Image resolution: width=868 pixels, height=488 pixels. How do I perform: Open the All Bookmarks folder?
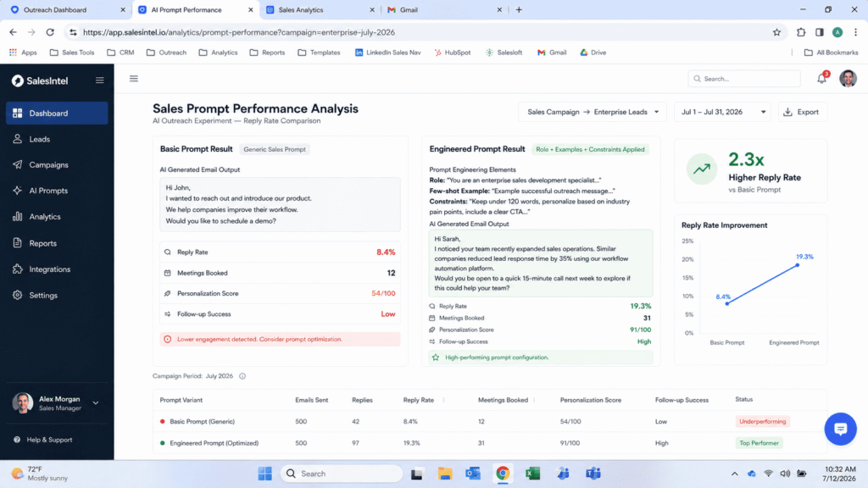831,53
